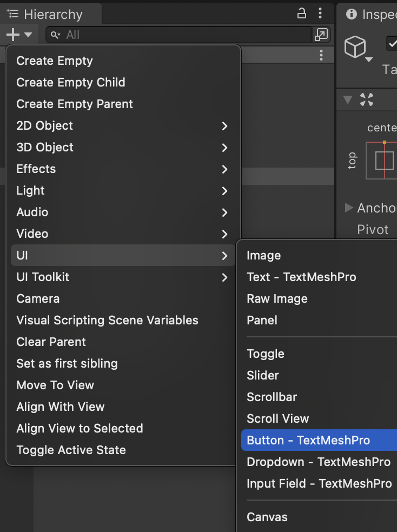The width and height of the screenshot is (397, 532).
Task: Open the scene row three-dot menu
Action: (321, 55)
